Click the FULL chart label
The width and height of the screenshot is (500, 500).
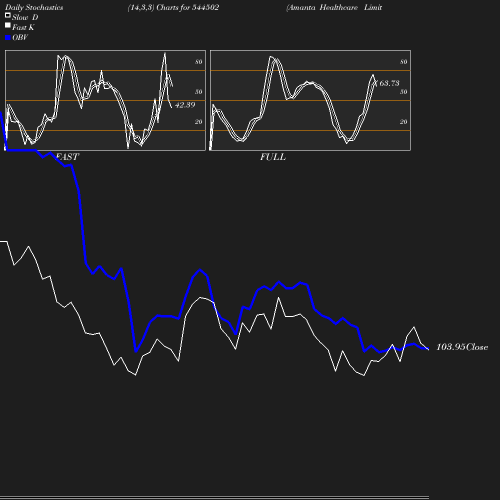[273, 157]
